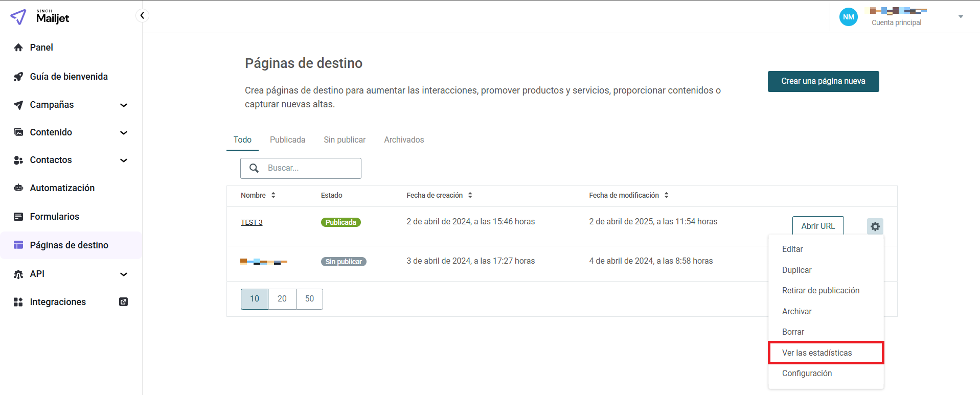Open the Panel home icon

click(18, 48)
